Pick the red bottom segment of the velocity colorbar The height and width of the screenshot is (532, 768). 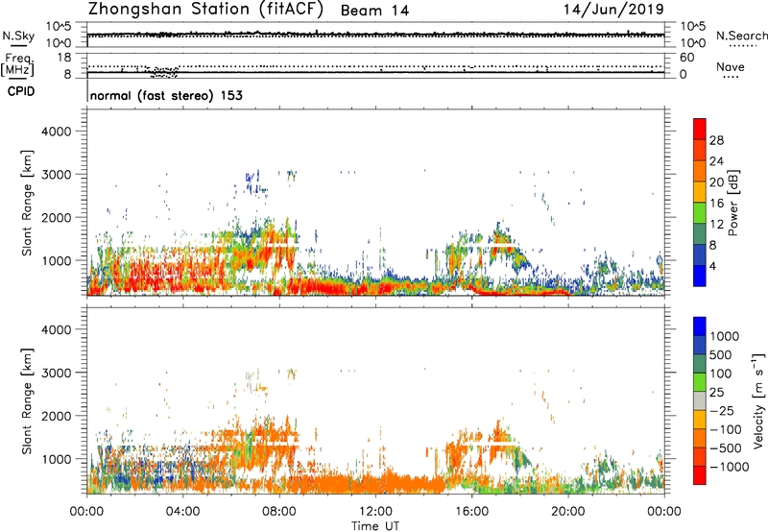pos(700,475)
